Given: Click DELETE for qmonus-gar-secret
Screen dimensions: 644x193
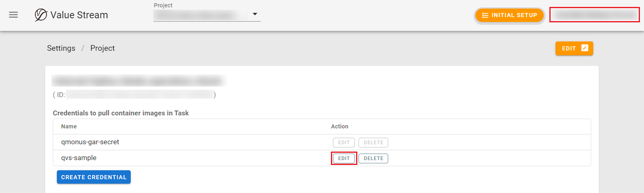Looking at the screenshot, I should coord(373,143).
